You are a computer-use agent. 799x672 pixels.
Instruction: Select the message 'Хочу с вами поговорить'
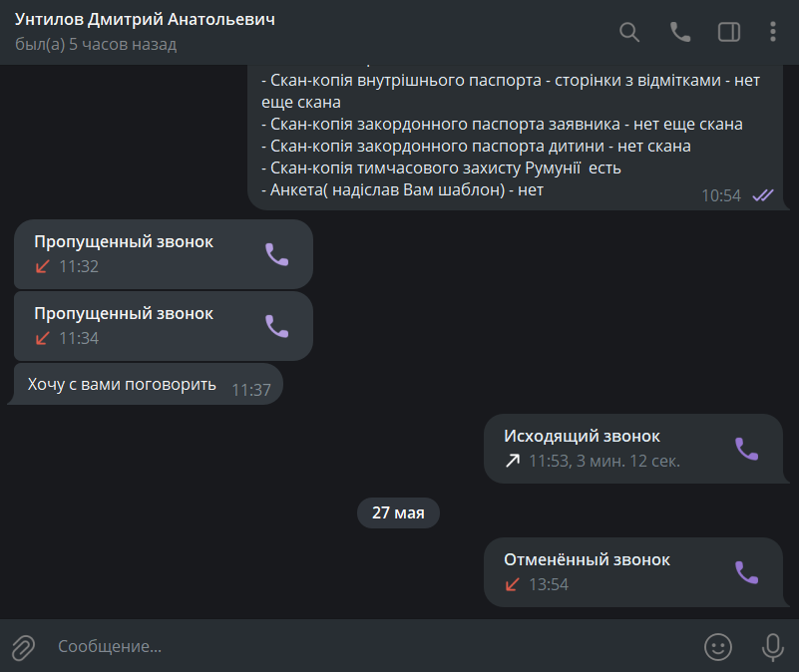[146, 384]
